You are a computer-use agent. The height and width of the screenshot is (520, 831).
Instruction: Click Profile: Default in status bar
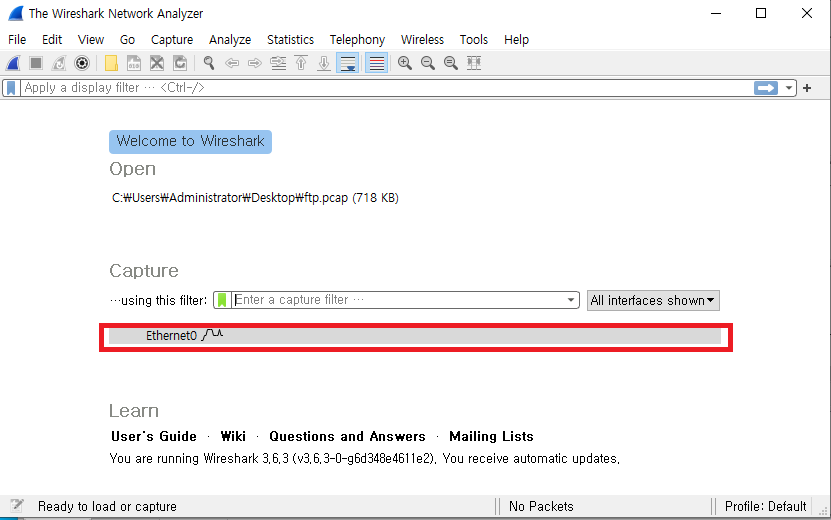coord(765,506)
